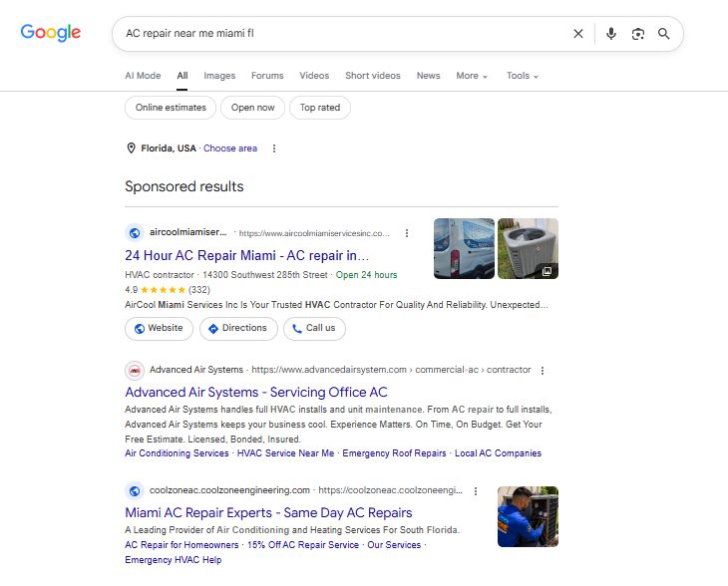Click the advancedairsystem.com URL text
The image size is (728, 586).
tap(391, 370)
